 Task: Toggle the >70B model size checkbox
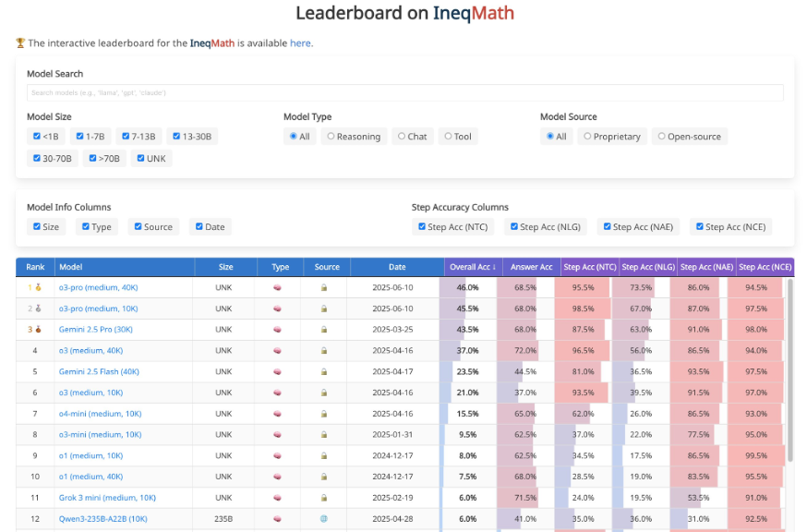[92, 158]
